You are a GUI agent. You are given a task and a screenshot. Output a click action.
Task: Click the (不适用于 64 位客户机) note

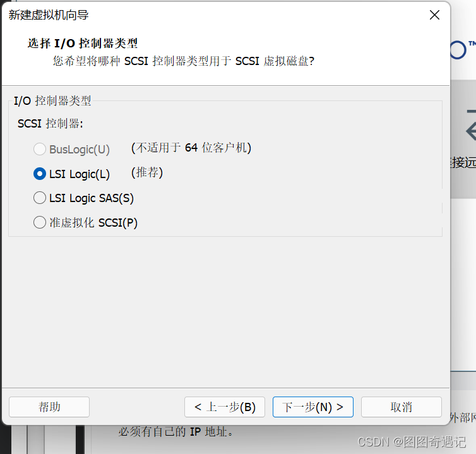coord(191,148)
